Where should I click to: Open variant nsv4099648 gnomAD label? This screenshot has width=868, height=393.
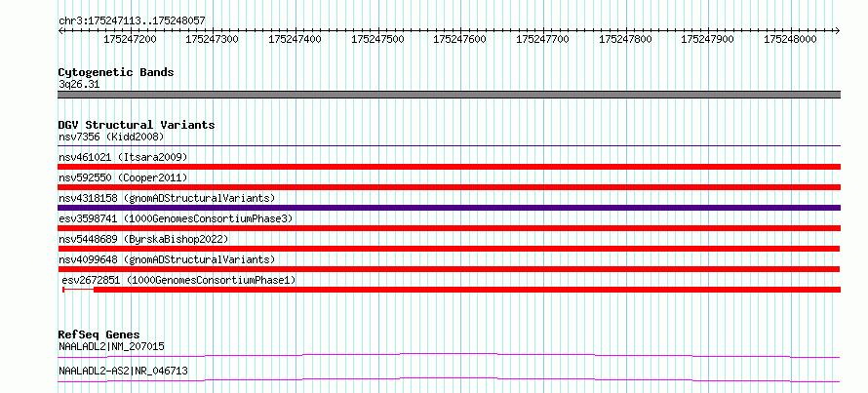167,259
